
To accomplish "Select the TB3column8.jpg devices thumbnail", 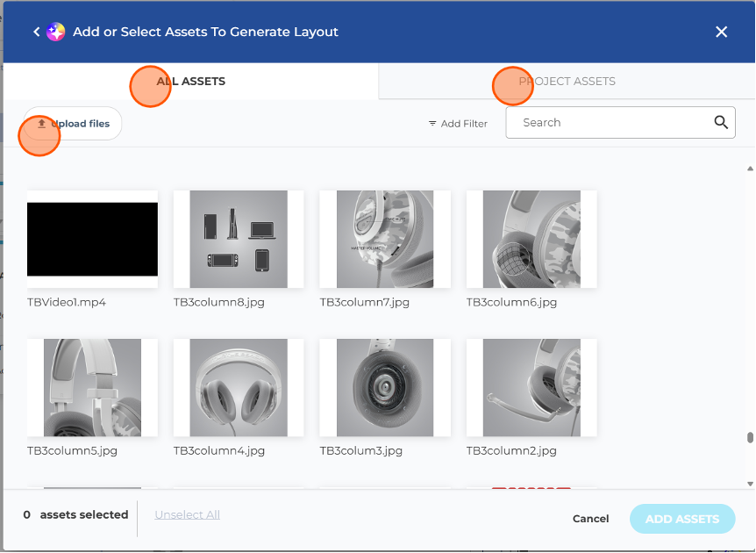I will point(239,240).
